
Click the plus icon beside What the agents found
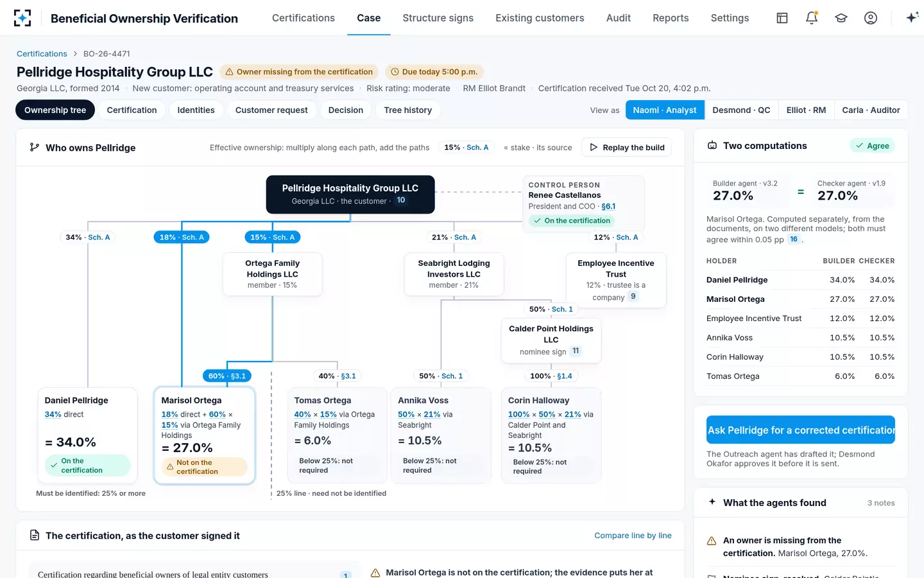(712, 502)
